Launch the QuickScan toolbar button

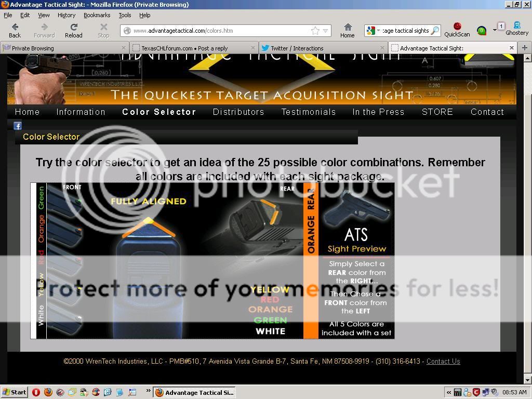pos(457,30)
